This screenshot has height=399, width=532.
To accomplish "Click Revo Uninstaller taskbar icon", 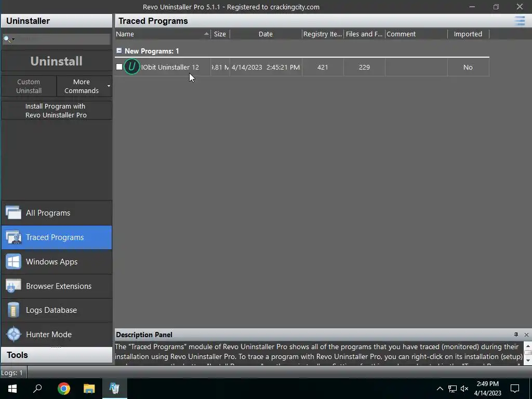I will 114,389.
